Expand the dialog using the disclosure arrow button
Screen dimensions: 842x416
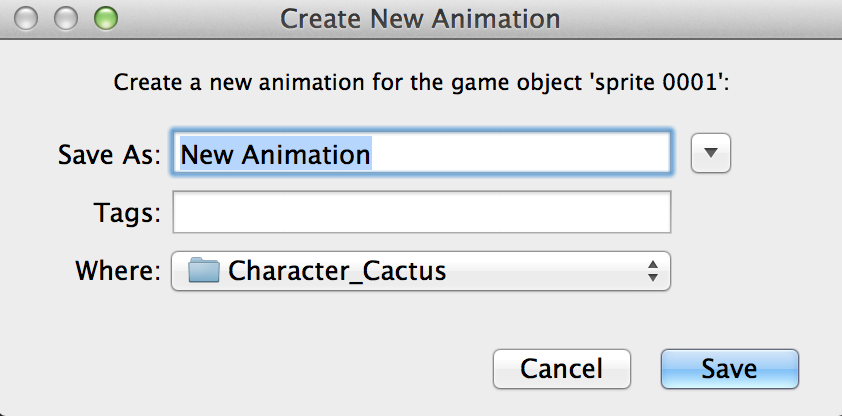click(710, 153)
